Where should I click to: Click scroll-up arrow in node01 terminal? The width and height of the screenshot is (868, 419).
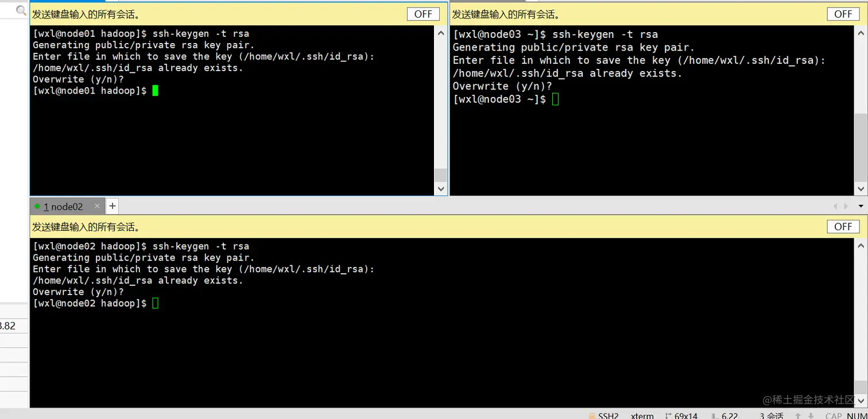[441, 33]
